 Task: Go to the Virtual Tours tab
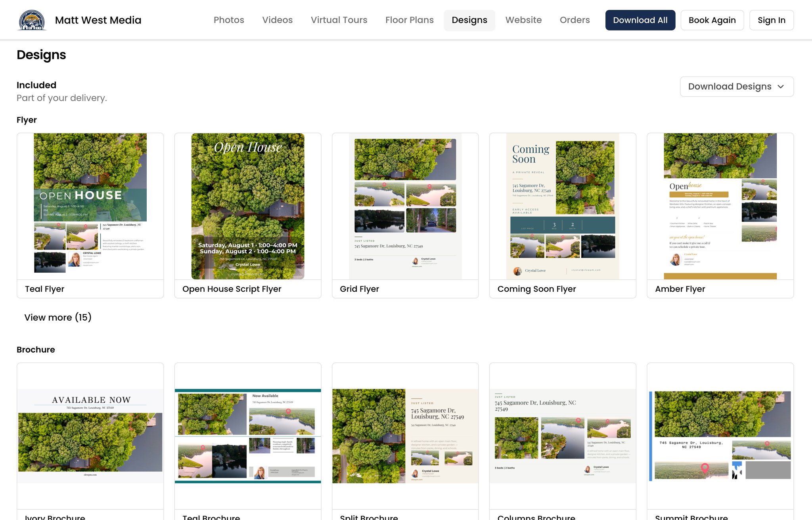point(339,20)
